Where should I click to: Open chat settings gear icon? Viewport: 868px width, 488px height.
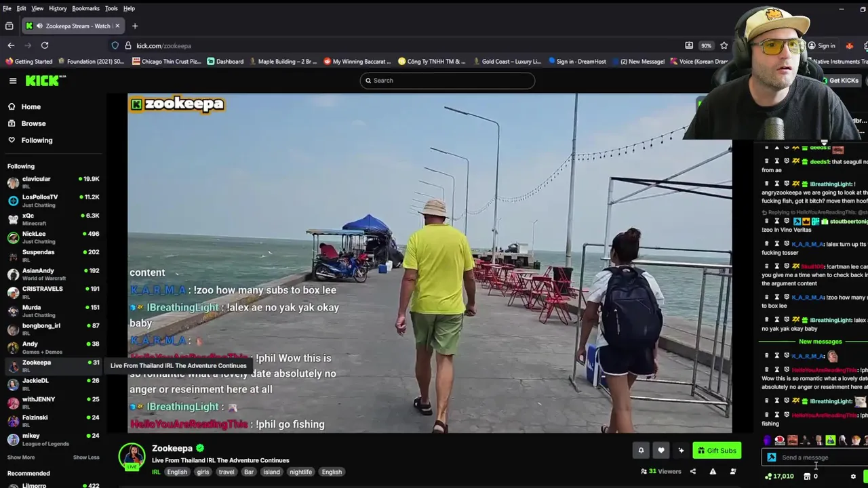tap(854, 476)
